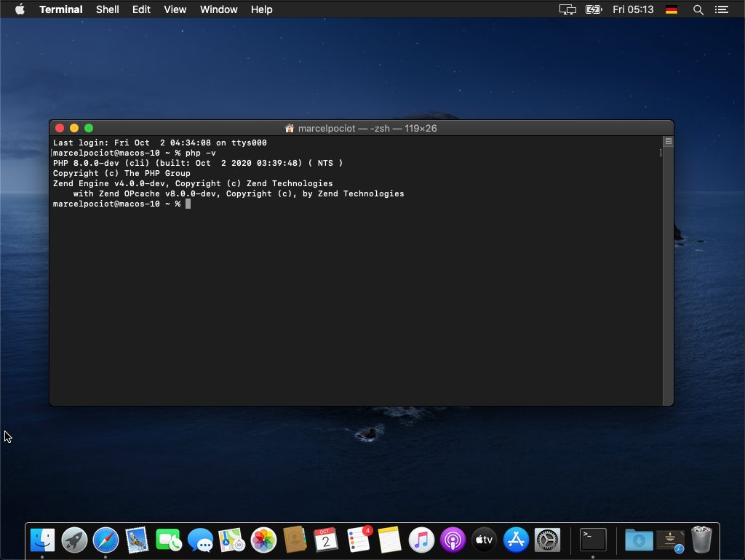
Task: Click the terminal cursor at current prompt
Action: pyautogui.click(x=188, y=204)
